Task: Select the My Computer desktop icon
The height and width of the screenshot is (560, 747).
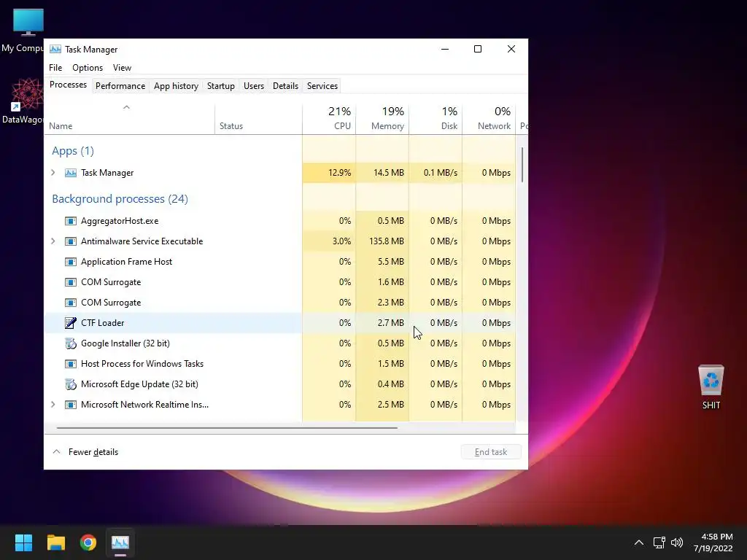Action: coord(23,31)
